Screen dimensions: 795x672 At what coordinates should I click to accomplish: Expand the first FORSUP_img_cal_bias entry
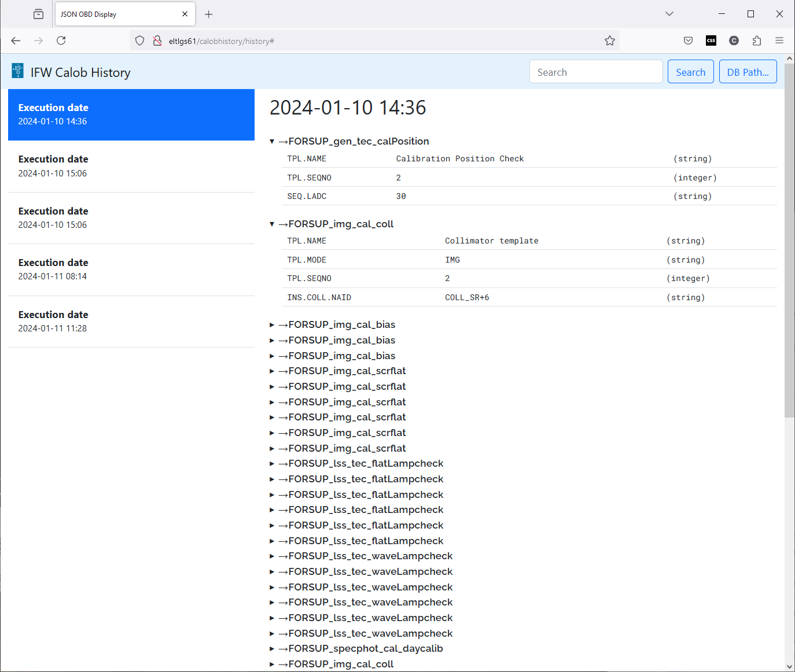(x=272, y=325)
